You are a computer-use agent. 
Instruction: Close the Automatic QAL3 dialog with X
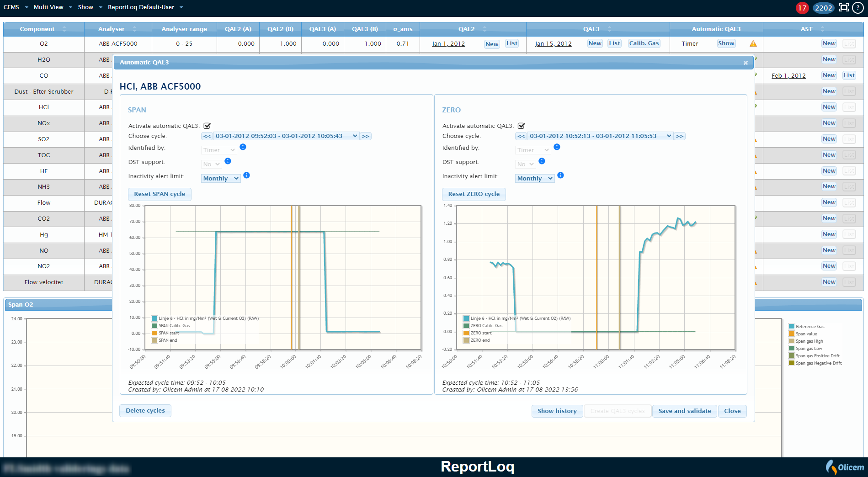pyautogui.click(x=746, y=63)
